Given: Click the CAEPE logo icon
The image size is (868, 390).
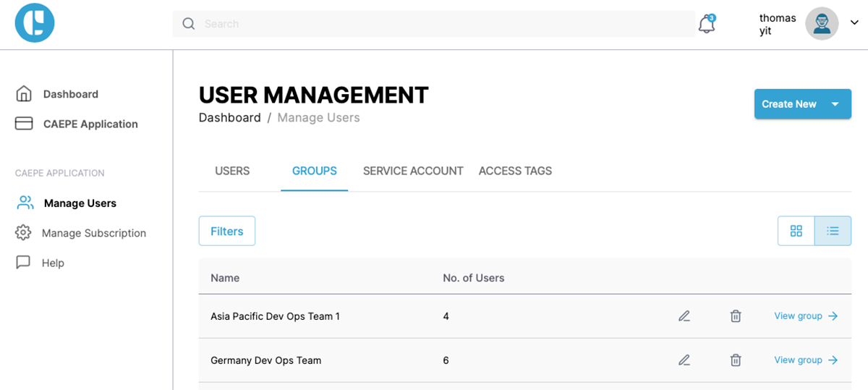Looking at the screenshot, I should tap(35, 23).
